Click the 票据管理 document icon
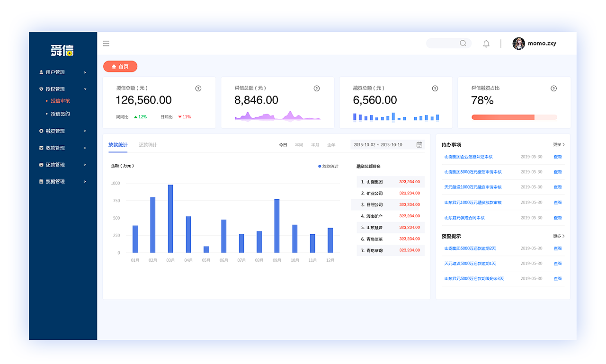The image size is (606, 364). (41, 182)
